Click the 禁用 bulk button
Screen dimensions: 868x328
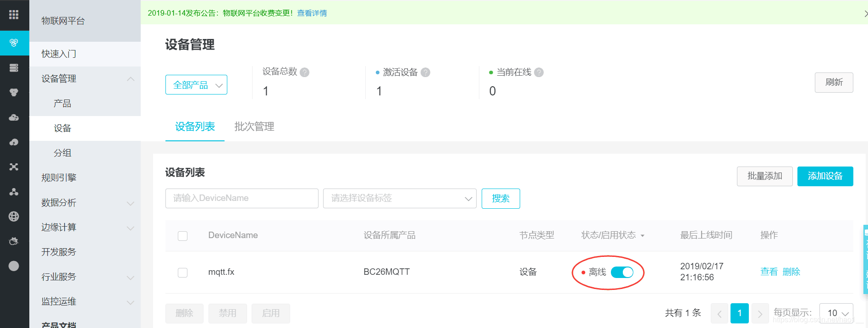click(228, 313)
